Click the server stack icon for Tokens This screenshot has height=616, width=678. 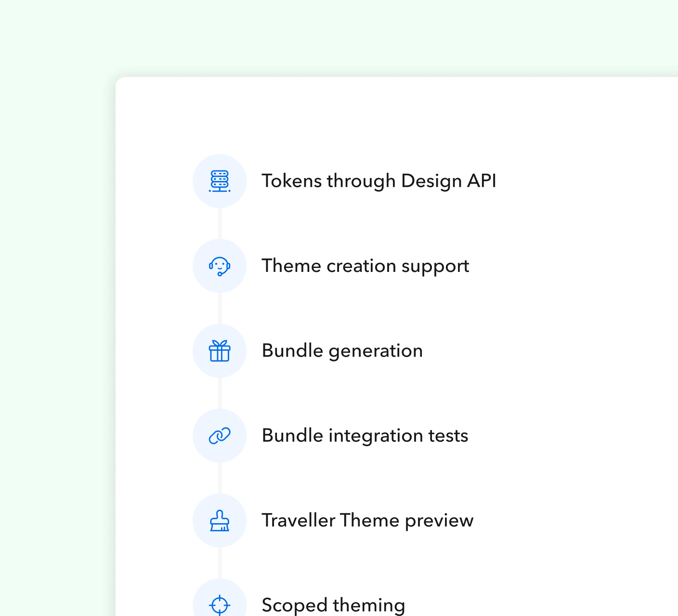click(220, 181)
